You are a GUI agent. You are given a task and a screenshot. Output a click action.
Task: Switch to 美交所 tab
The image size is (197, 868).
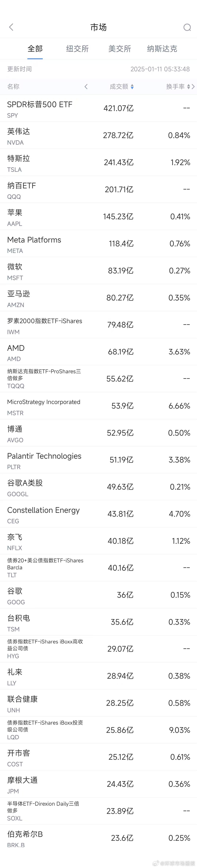click(120, 49)
